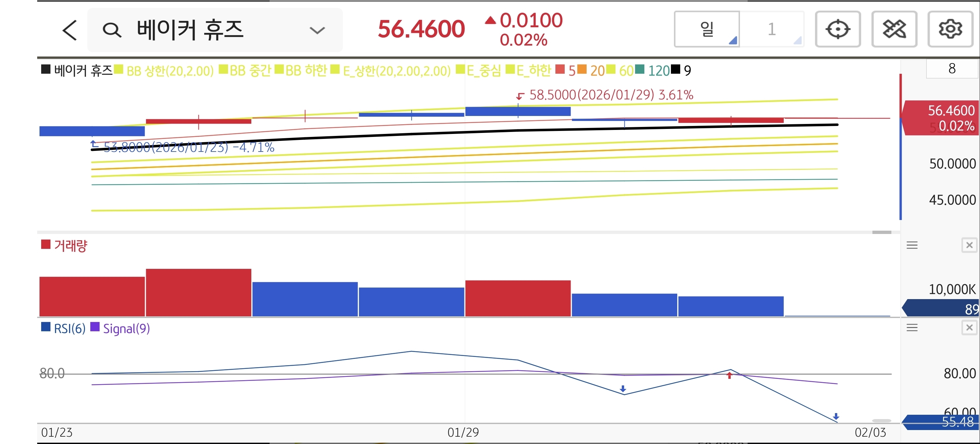This screenshot has height=444, width=980.
Task: Close the RSI indicator panel
Action: pyautogui.click(x=969, y=327)
